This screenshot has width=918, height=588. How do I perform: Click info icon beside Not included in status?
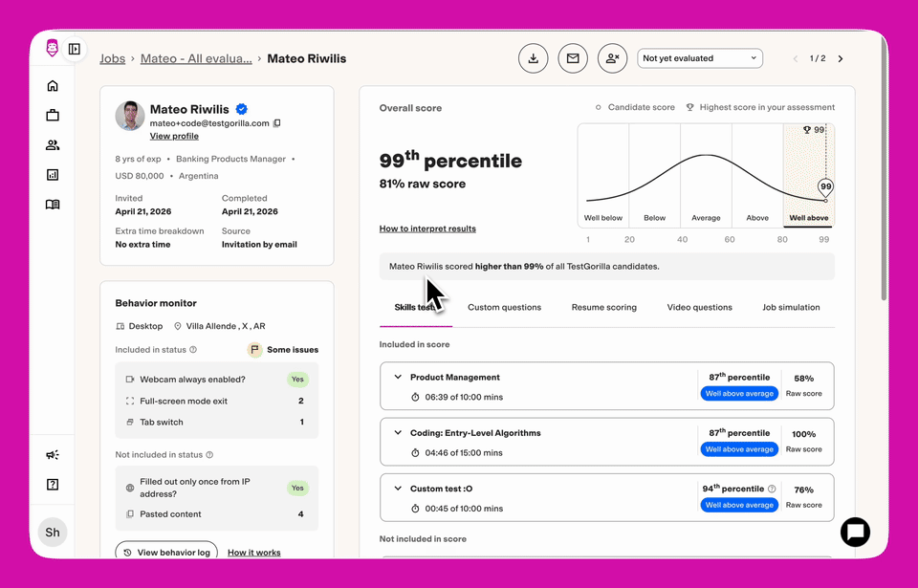[x=209, y=455]
